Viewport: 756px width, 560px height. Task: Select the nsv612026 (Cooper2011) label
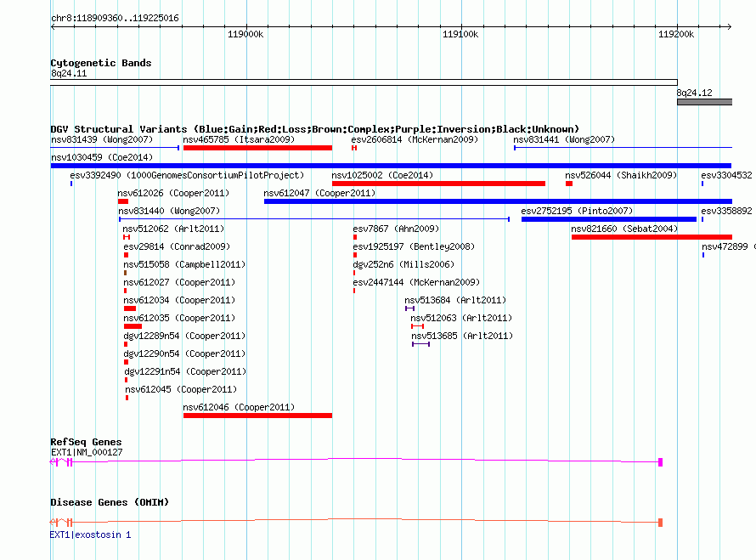coord(173,193)
